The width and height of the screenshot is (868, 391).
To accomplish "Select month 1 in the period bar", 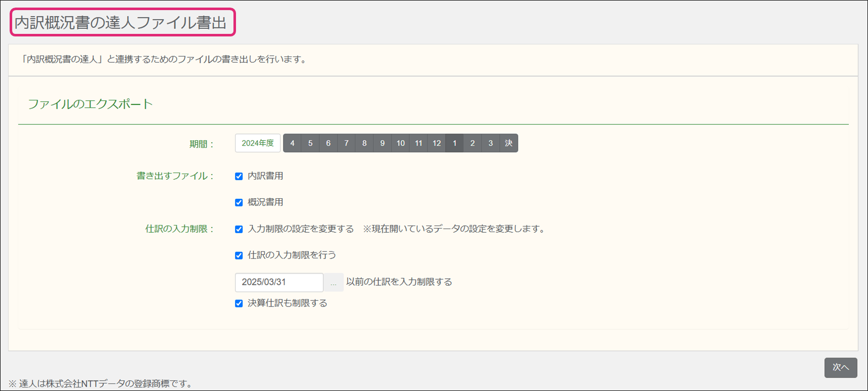I will tap(455, 143).
